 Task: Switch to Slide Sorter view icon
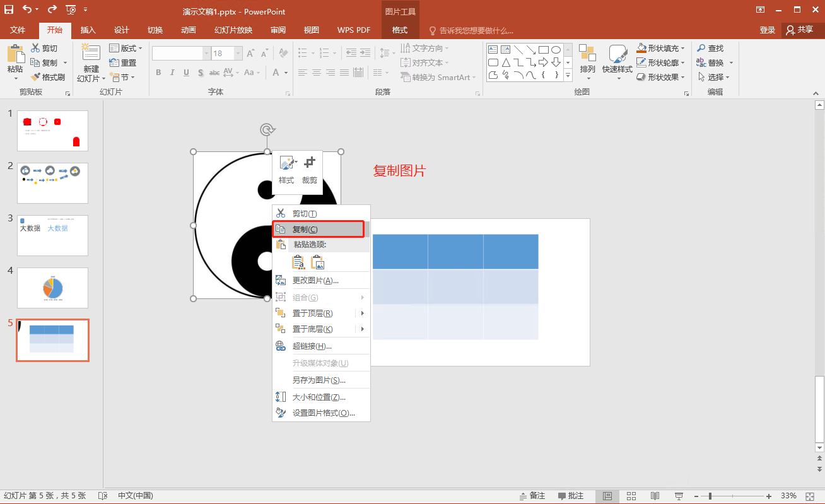[631, 496]
